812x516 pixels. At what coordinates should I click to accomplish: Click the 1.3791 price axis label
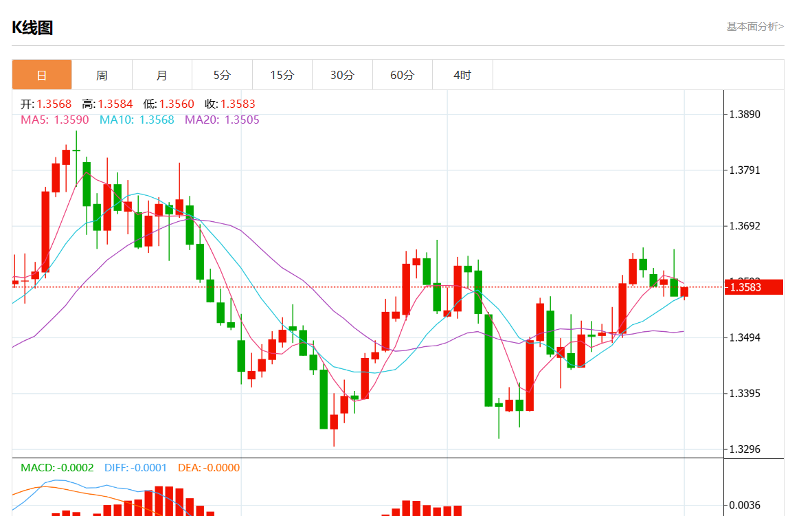(x=745, y=170)
